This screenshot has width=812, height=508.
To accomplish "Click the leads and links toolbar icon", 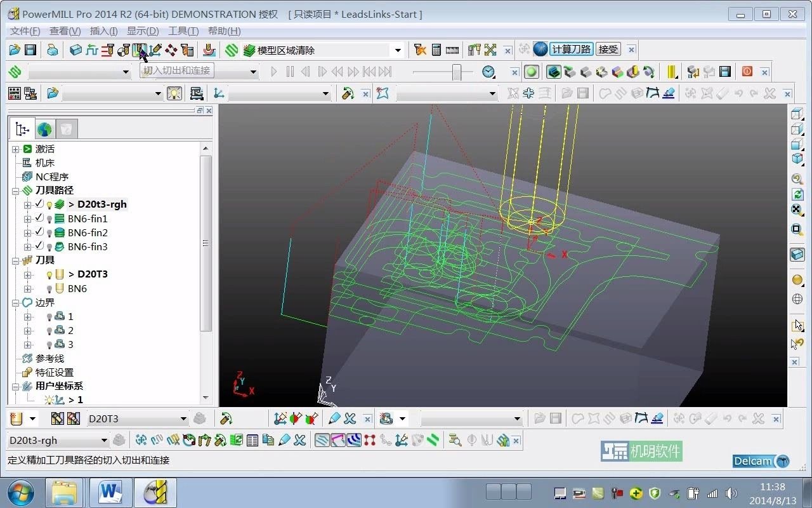I will point(140,50).
